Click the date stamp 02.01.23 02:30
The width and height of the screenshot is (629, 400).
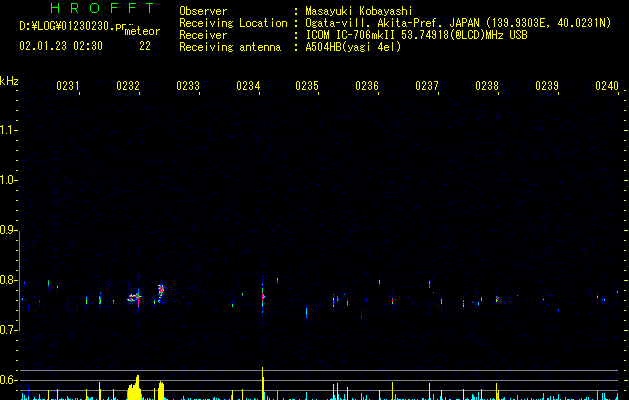point(61,46)
